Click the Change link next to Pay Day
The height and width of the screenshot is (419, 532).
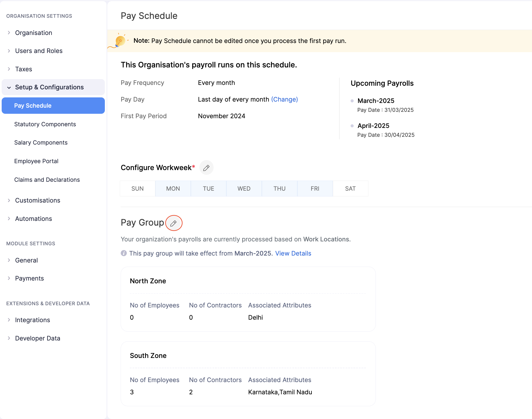click(285, 99)
